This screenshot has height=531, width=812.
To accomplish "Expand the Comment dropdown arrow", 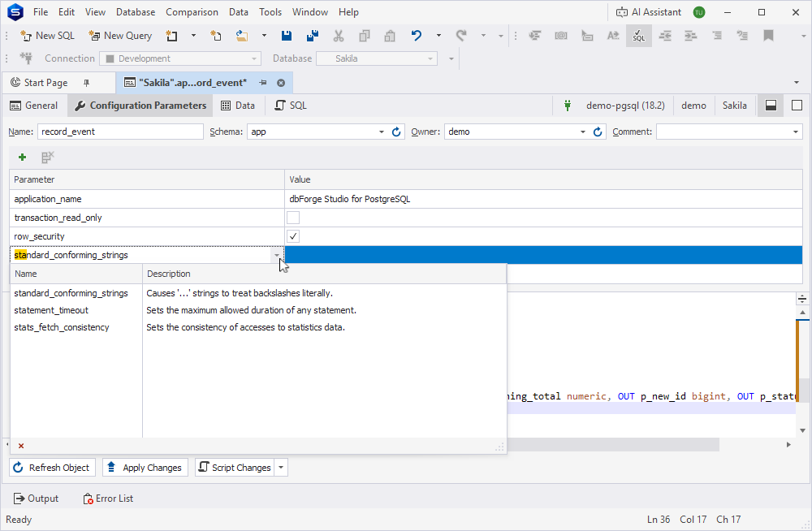I will [x=796, y=132].
